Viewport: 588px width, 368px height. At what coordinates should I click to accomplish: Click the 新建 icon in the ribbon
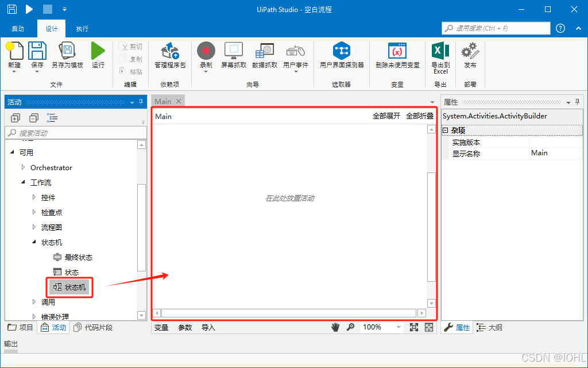click(x=14, y=51)
